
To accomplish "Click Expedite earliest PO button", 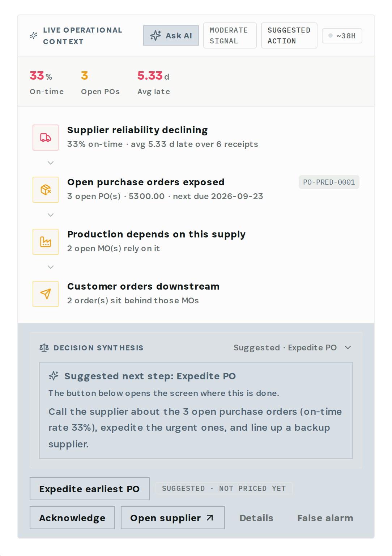I will pos(90,489).
